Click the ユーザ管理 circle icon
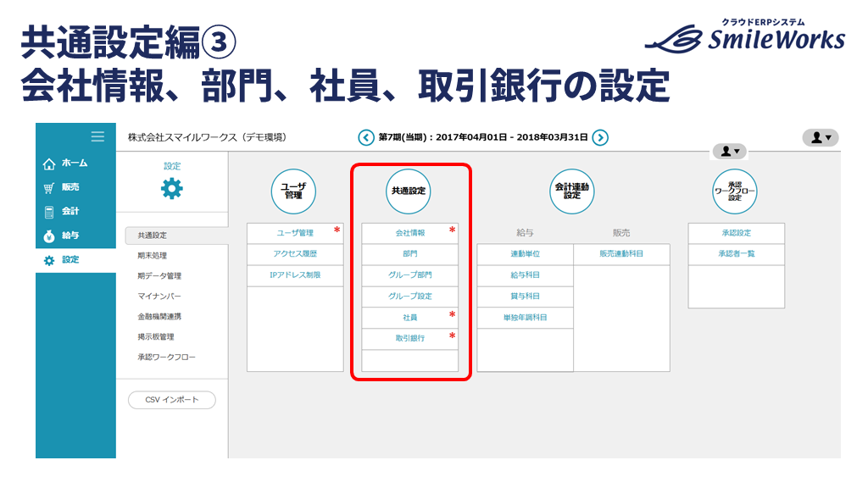 tap(293, 191)
